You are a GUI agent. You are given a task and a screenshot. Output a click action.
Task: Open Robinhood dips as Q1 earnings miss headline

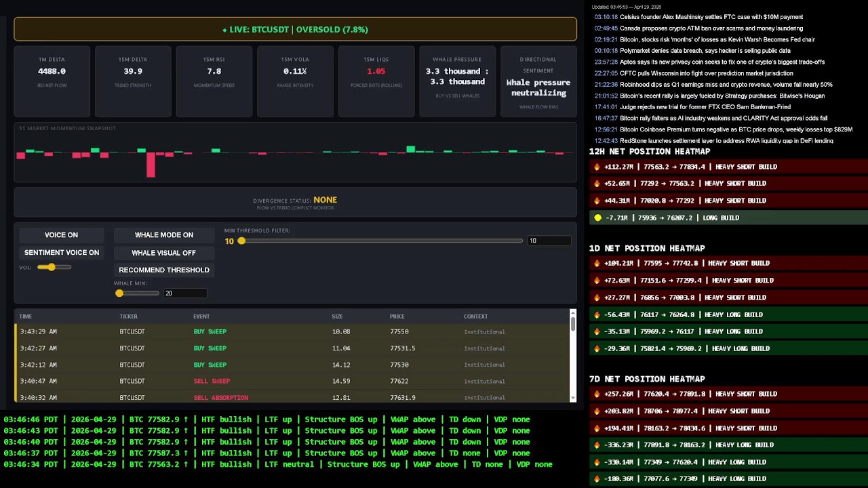point(726,85)
